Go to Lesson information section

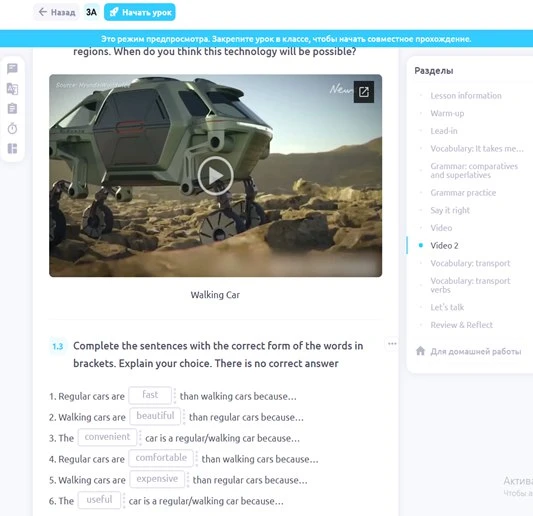coord(466,96)
